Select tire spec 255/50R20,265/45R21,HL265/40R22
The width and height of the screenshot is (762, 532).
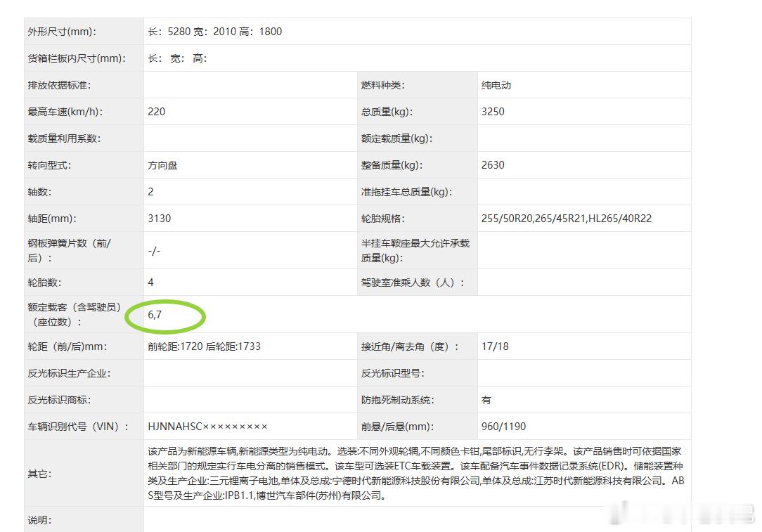[566, 219]
